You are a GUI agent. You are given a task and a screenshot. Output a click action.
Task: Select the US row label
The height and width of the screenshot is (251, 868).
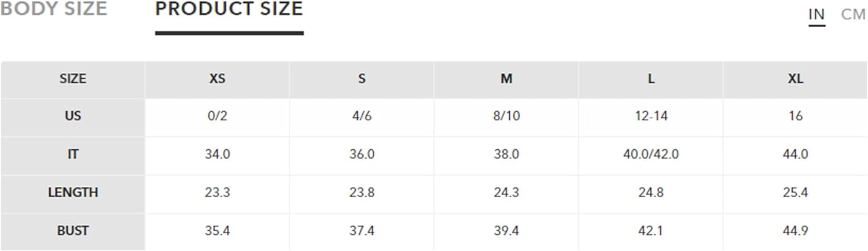click(72, 116)
